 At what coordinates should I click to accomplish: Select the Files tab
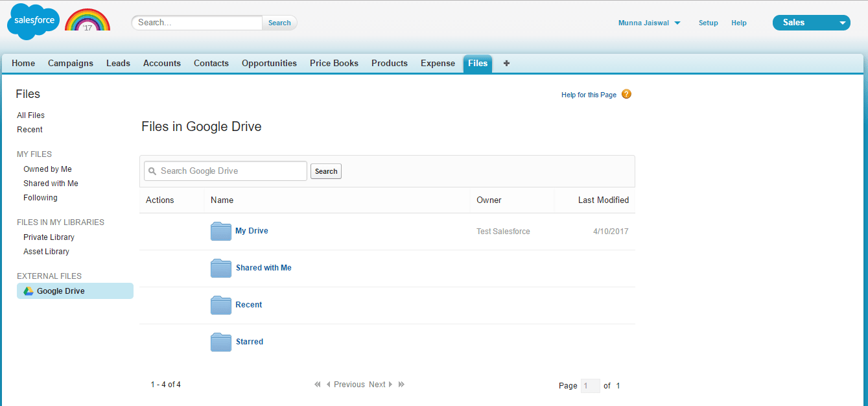pos(478,63)
